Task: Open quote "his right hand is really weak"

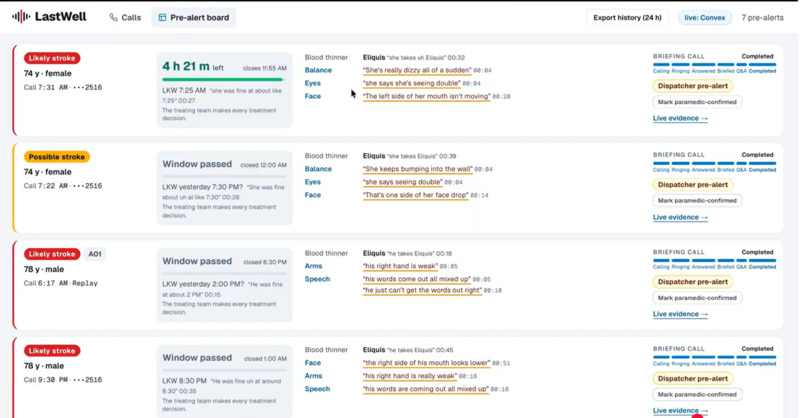Action: coord(410,376)
